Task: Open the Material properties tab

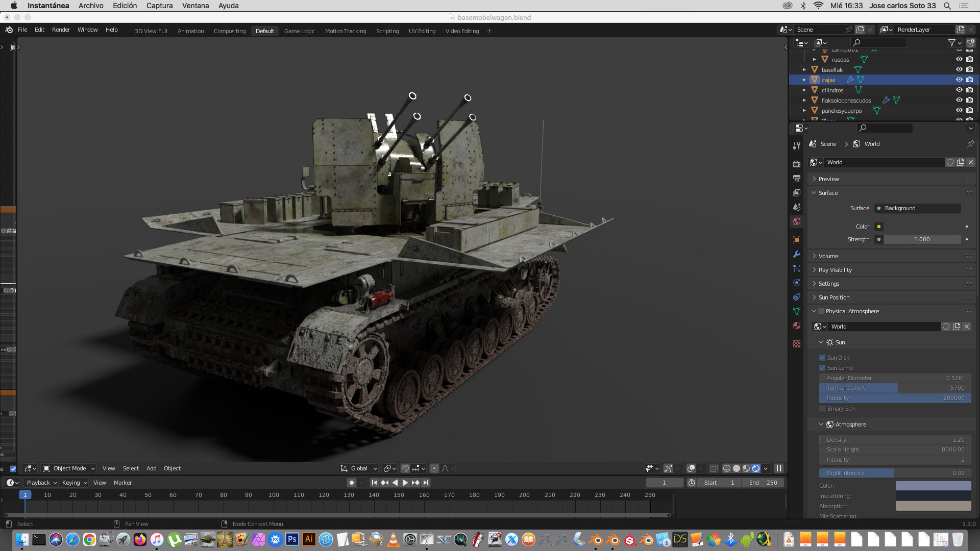Action: [x=797, y=325]
